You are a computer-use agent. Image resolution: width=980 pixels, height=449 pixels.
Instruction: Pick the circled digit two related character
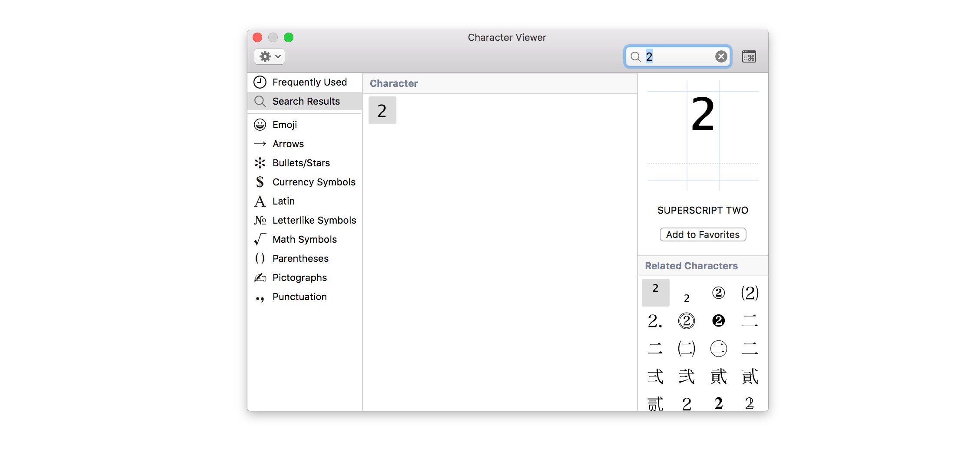718,293
